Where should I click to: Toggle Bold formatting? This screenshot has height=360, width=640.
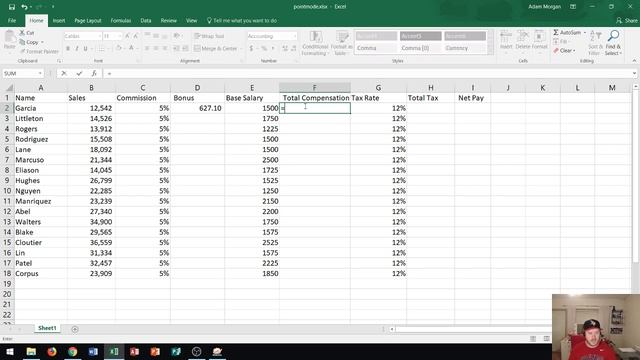(68, 49)
